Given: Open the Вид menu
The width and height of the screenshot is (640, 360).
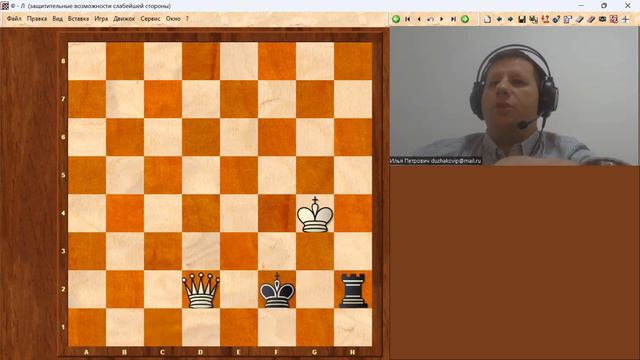Looking at the screenshot, I should click(58, 19).
